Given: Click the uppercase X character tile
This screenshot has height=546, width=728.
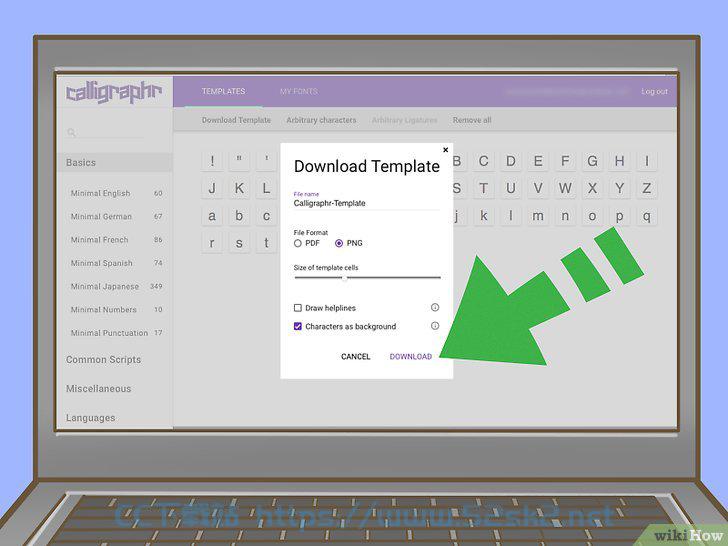Looking at the screenshot, I should [592, 188].
